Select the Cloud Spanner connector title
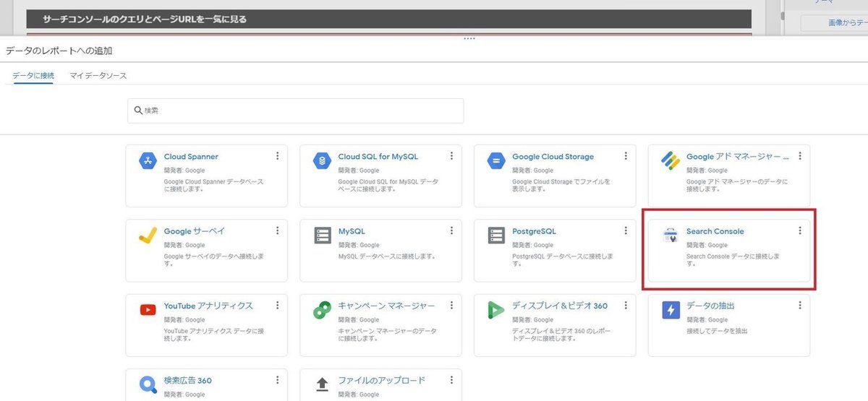Viewport: 868px width, 401px height. pos(191,157)
